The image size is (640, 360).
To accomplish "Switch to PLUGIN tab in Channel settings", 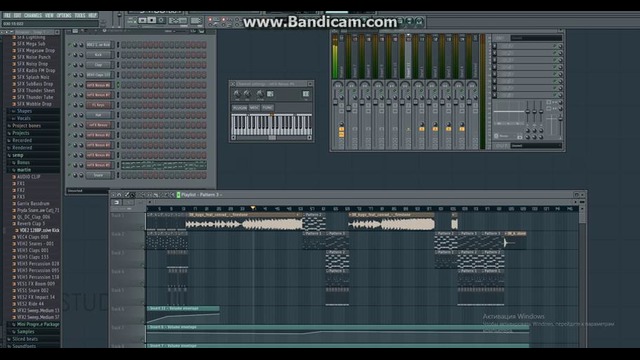I will click(240, 108).
